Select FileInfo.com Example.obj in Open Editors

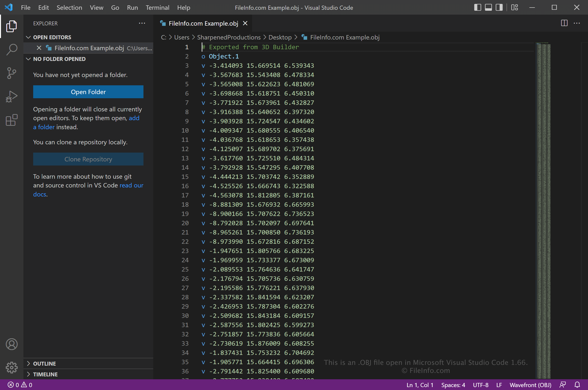point(88,48)
